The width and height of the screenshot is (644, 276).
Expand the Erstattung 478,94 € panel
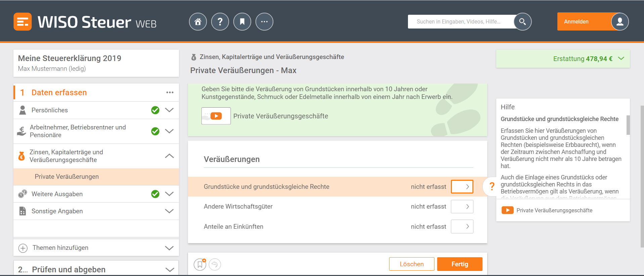point(563,59)
